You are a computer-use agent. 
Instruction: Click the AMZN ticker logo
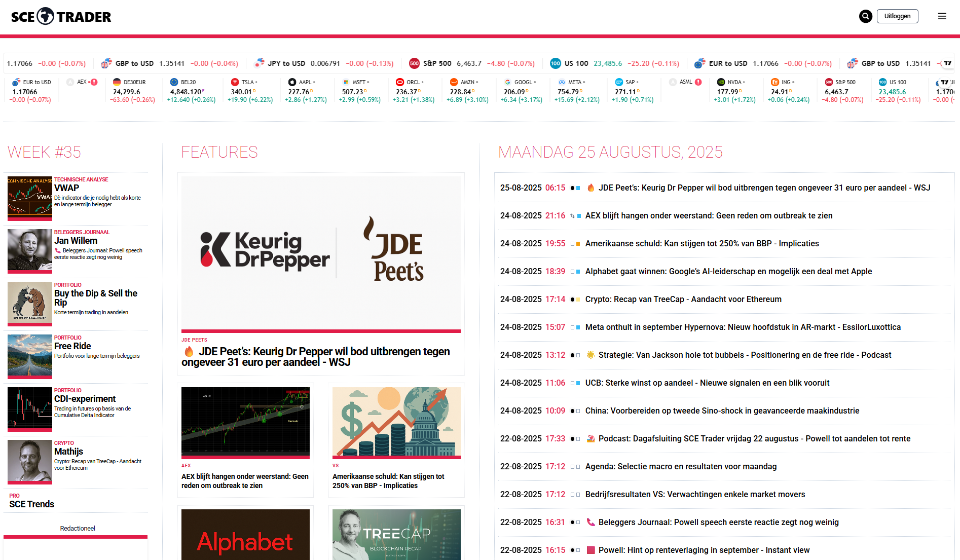(x=454, y=82)
